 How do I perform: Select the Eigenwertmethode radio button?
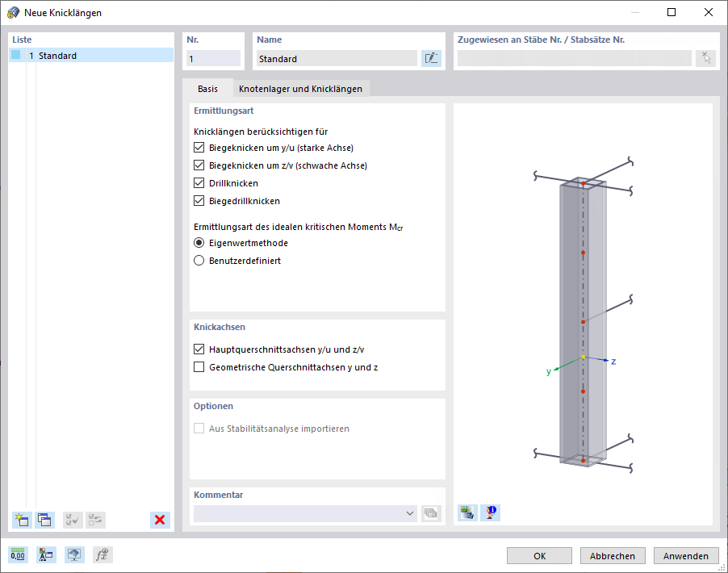[199, 243]
